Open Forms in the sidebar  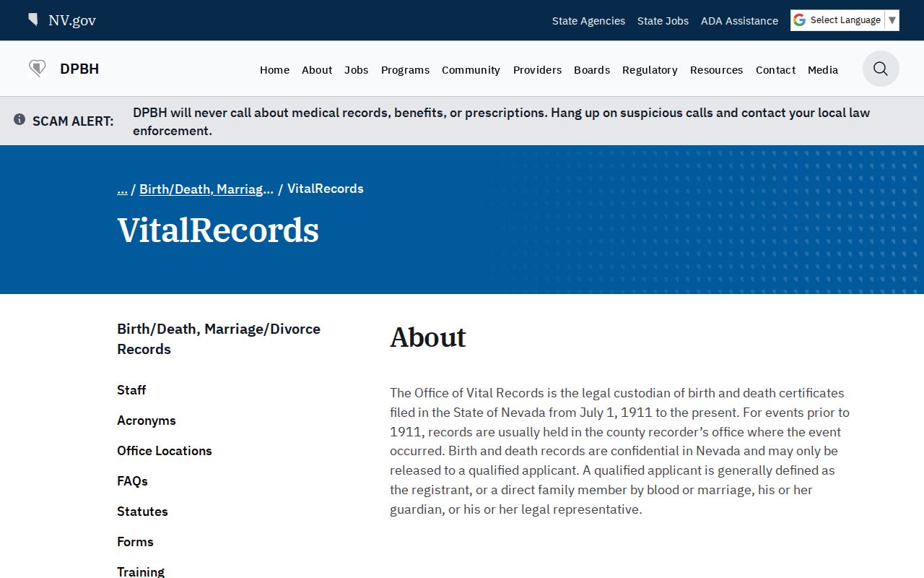coord(135,542)
